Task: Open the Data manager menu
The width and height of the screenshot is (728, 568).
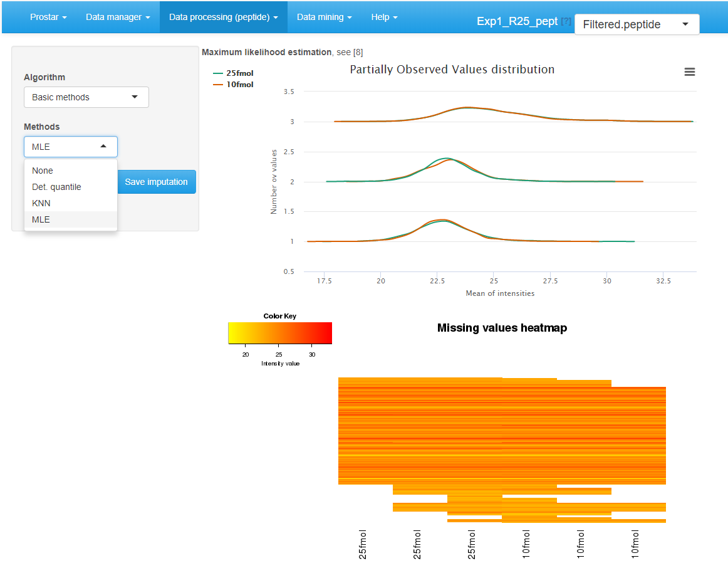Action: coord(118,17)
